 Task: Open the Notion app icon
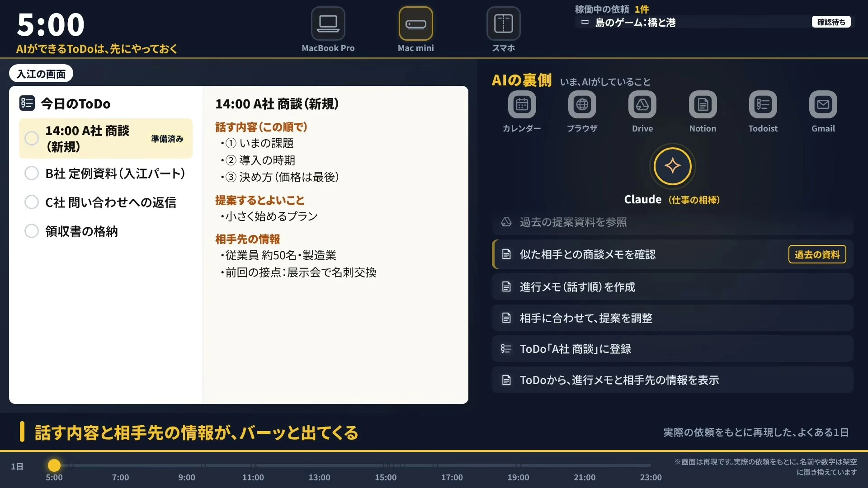[703, 104]
